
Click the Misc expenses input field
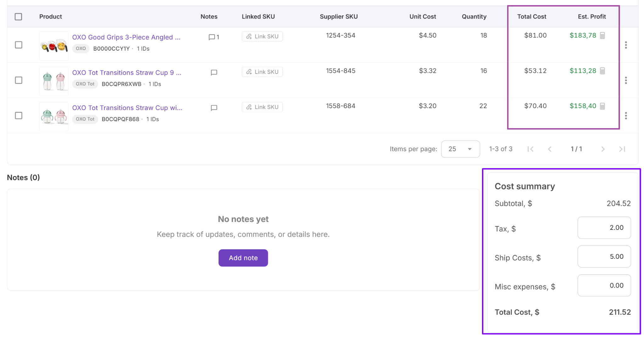[604, 285]
